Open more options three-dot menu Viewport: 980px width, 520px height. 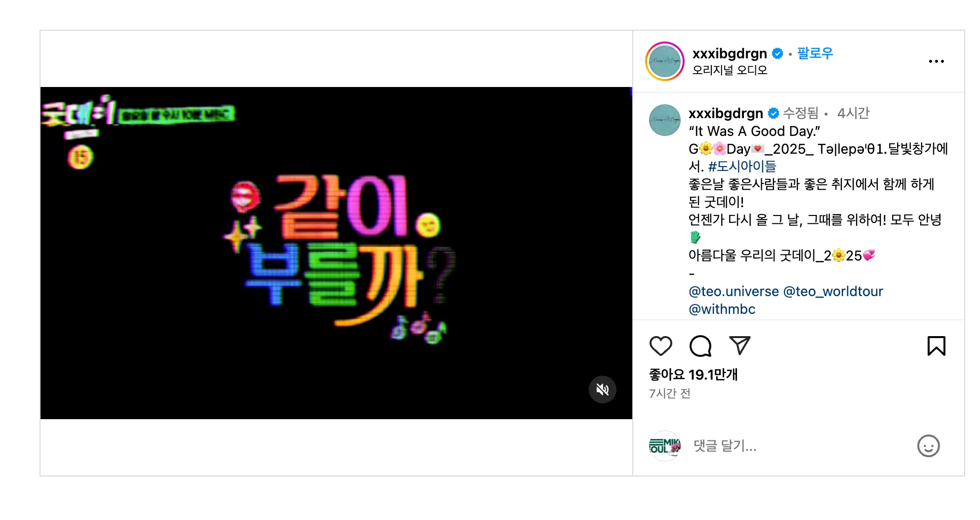936,61
